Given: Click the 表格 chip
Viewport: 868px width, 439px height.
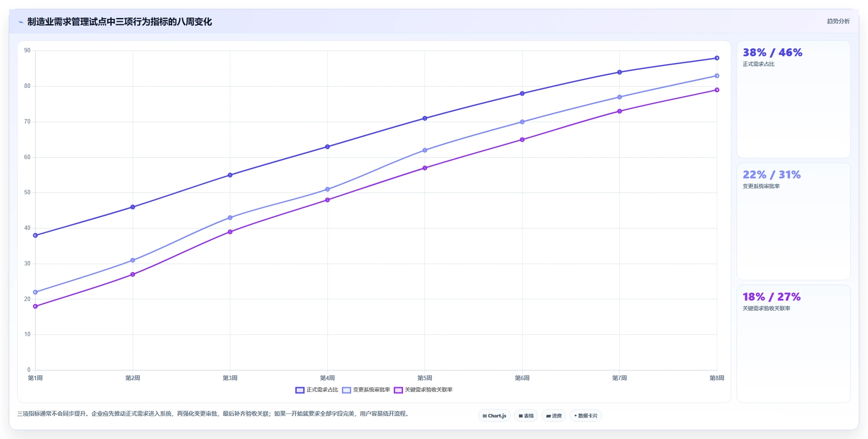Looking at the screenshot, I should [x=526, y=416].
